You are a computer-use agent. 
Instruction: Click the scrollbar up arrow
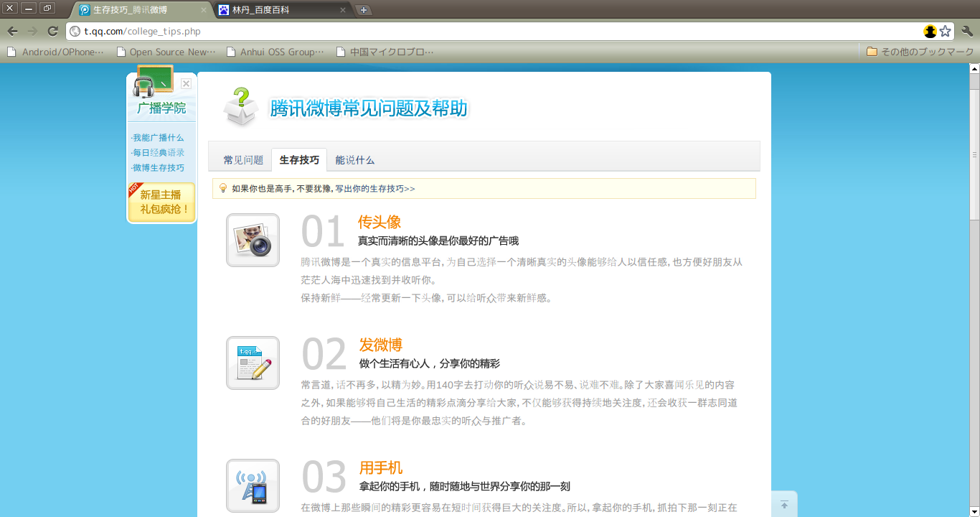pyautogui.click(x=974, y=69)
